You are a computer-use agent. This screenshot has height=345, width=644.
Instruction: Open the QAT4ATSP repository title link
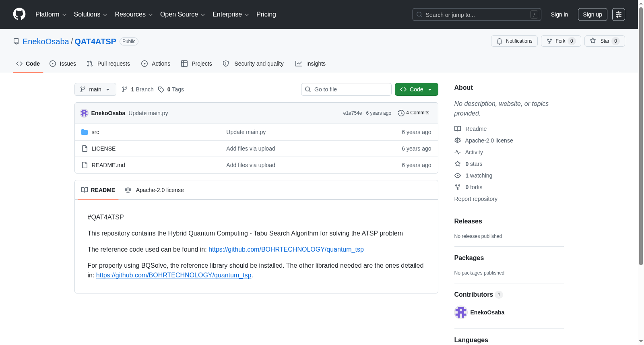[x=95, y=41]
